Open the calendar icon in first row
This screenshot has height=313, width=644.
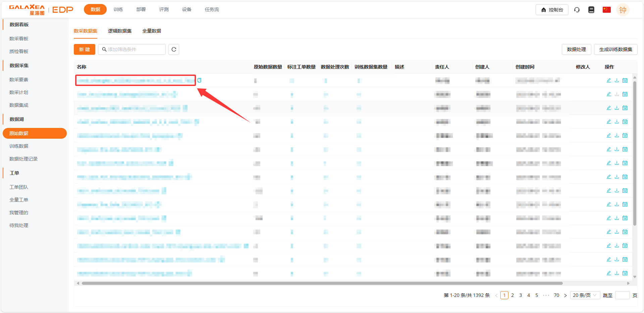tap(625, 80)
